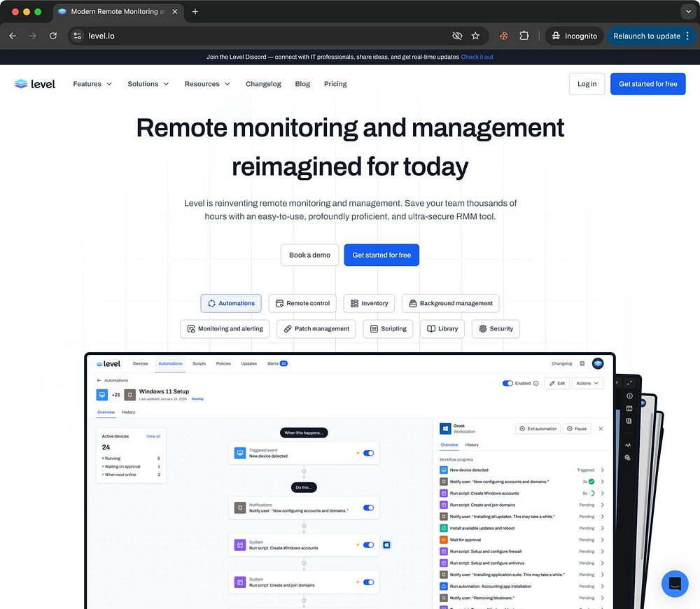The height and width of the screenshot is (609, 700).
Task: Expand the Resources menu
Action: click(207, 84)
